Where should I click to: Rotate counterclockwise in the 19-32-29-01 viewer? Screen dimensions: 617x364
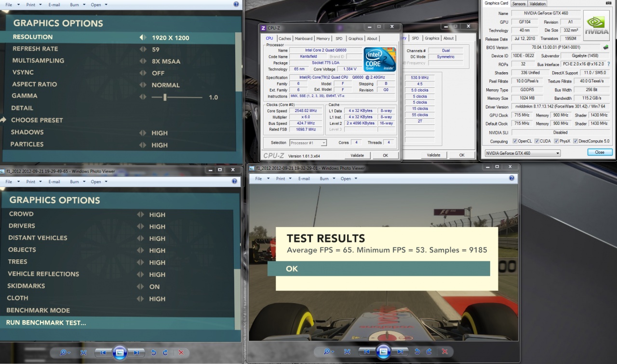(417, 351)
